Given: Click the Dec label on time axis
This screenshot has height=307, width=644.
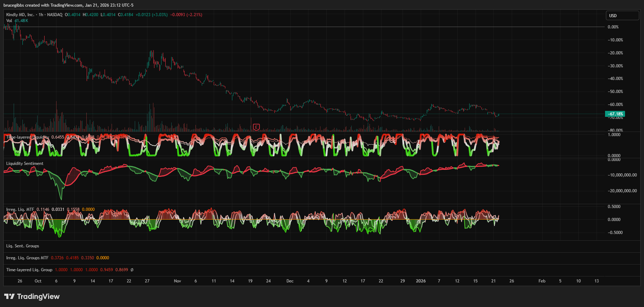Looking at the screenshot, I should click(x=290, y=281).
